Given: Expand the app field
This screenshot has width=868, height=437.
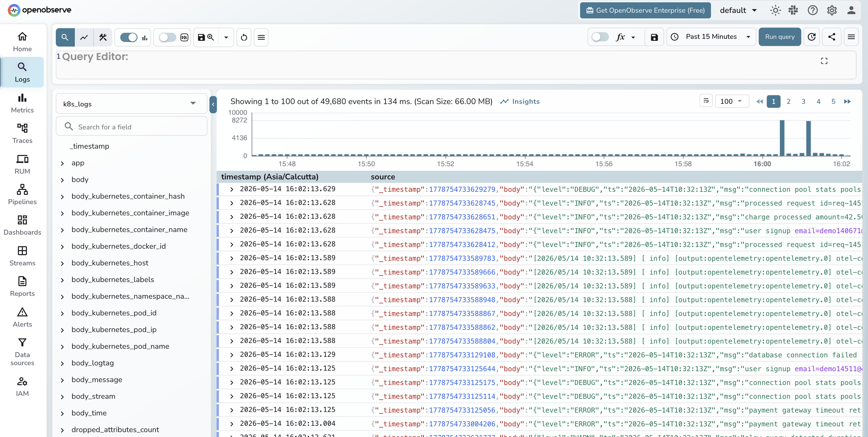Looking at the screenshot, I should click(62, 163).
